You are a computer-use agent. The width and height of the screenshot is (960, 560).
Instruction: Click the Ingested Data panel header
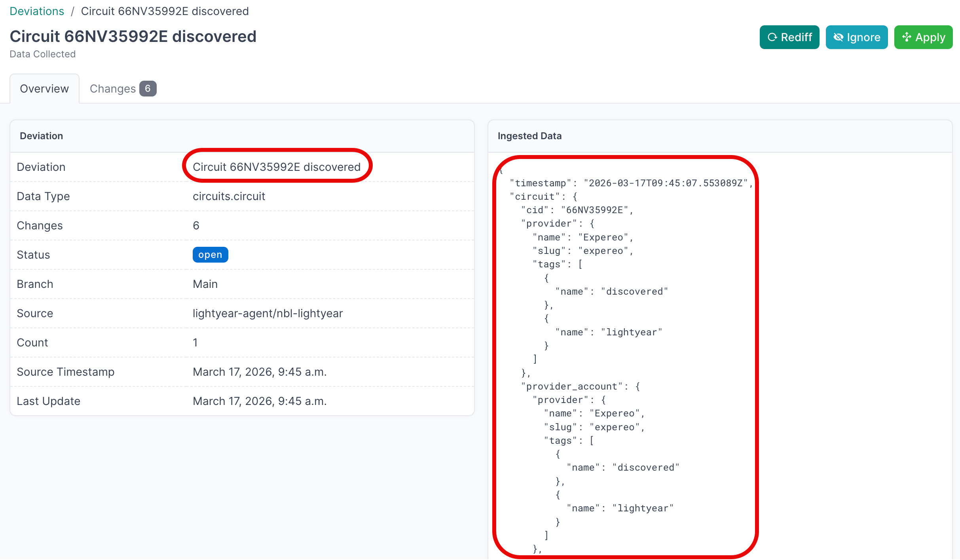click(529, 136)
